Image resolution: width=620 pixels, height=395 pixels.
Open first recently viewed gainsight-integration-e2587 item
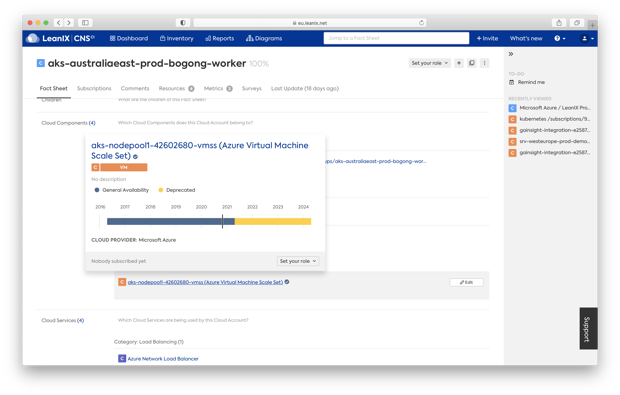click(x=555, y=130)
